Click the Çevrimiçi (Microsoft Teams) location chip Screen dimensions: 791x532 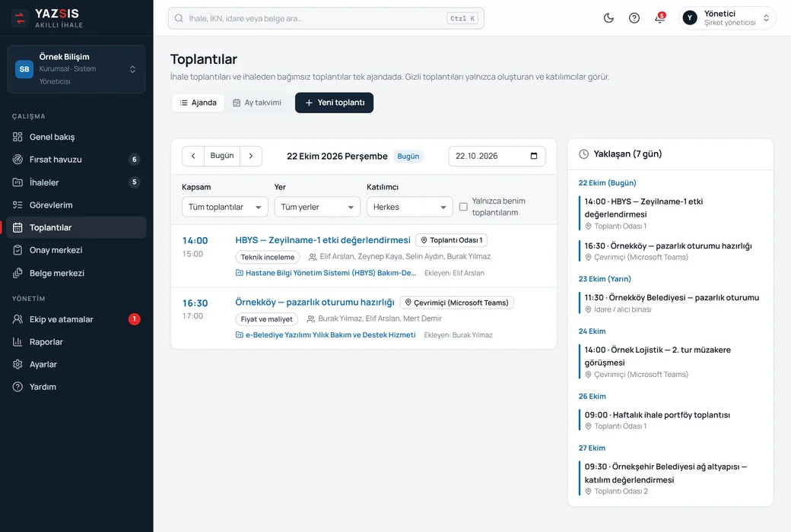pyautogui.click(x=457, y=302)
